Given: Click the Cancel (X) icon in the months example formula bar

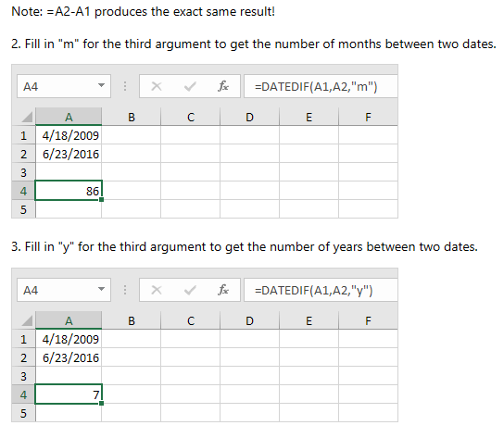Looking at the screenshot, I should [x=157, y=86].
